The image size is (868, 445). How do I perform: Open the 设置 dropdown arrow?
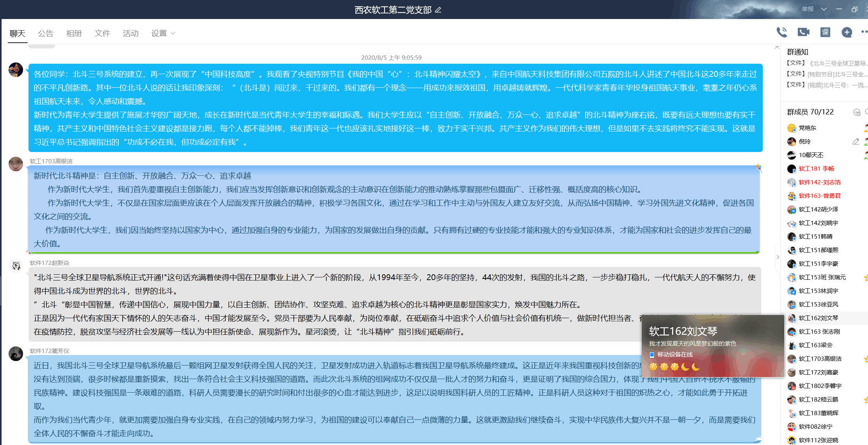tap(173, 33)
